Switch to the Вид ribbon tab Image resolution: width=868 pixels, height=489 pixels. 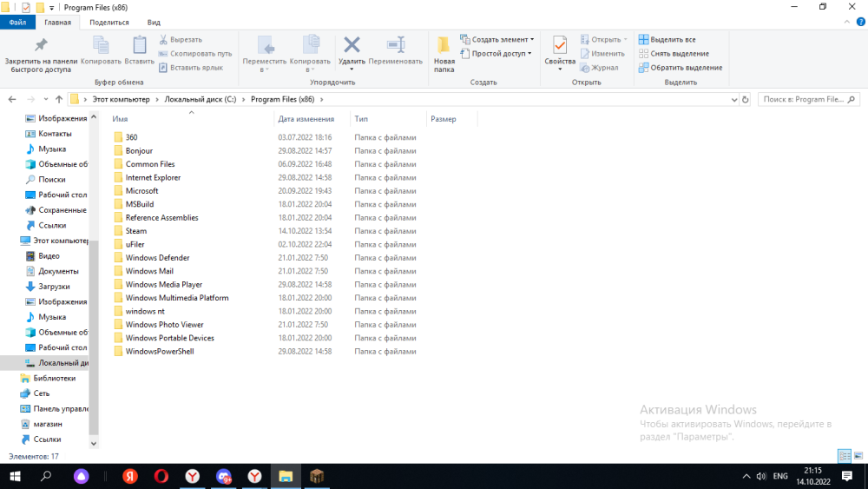pos(154,23)
